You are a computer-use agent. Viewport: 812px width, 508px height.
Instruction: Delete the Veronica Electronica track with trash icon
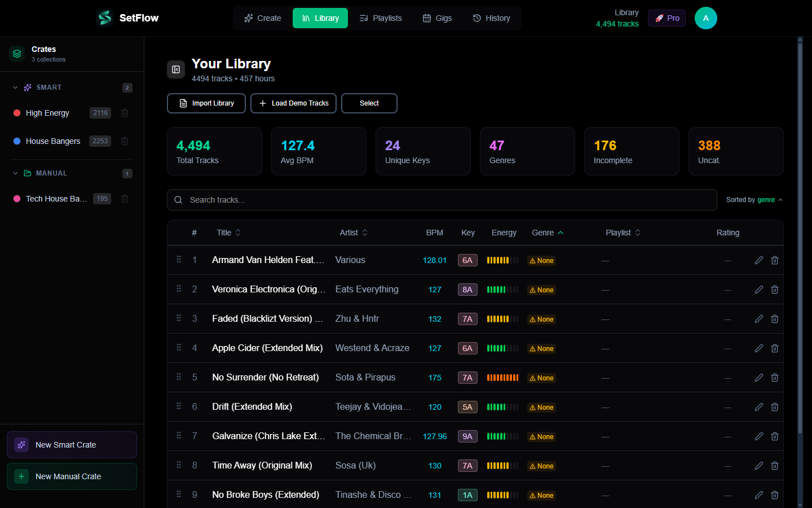point(774,289)
